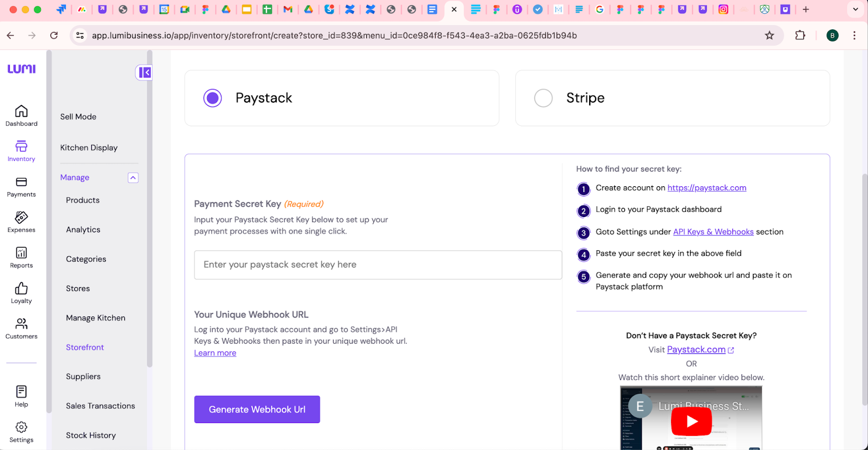Switch to the Google Meet tab
The width and height of the screenshot is (868, 450).
(x=185, y=9)
